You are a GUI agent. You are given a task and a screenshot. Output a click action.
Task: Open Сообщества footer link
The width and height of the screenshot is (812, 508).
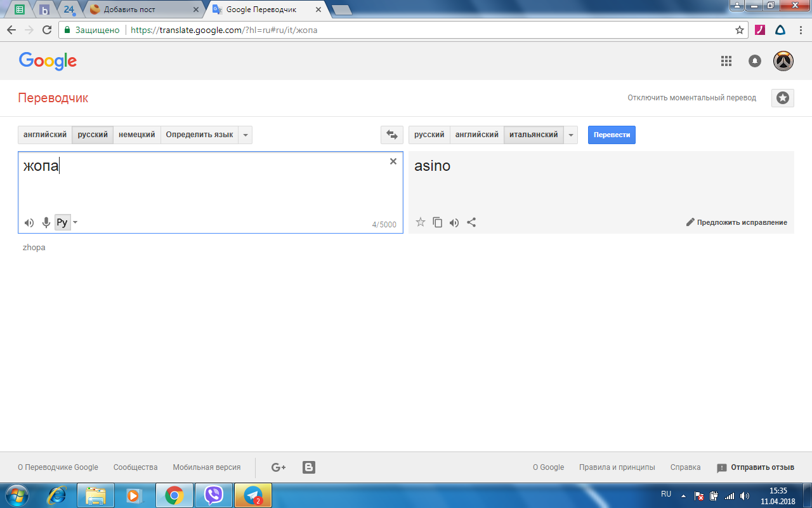pos(136,467)
